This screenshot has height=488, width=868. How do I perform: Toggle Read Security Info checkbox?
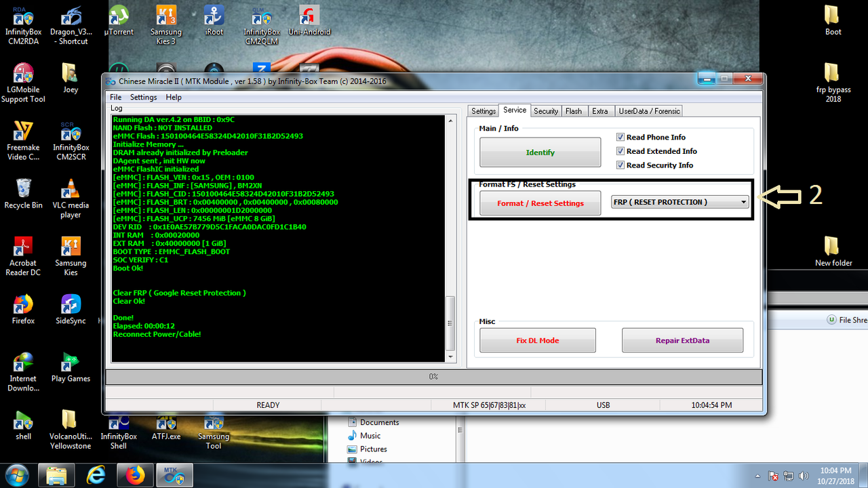620,165
